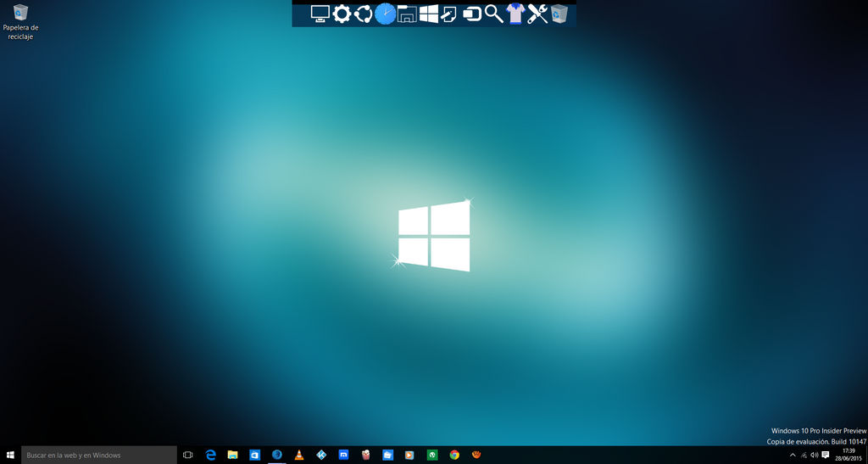Open the white folder-window icon in top dock
This screenshot has width=868, height=464.
coord(407,14)
